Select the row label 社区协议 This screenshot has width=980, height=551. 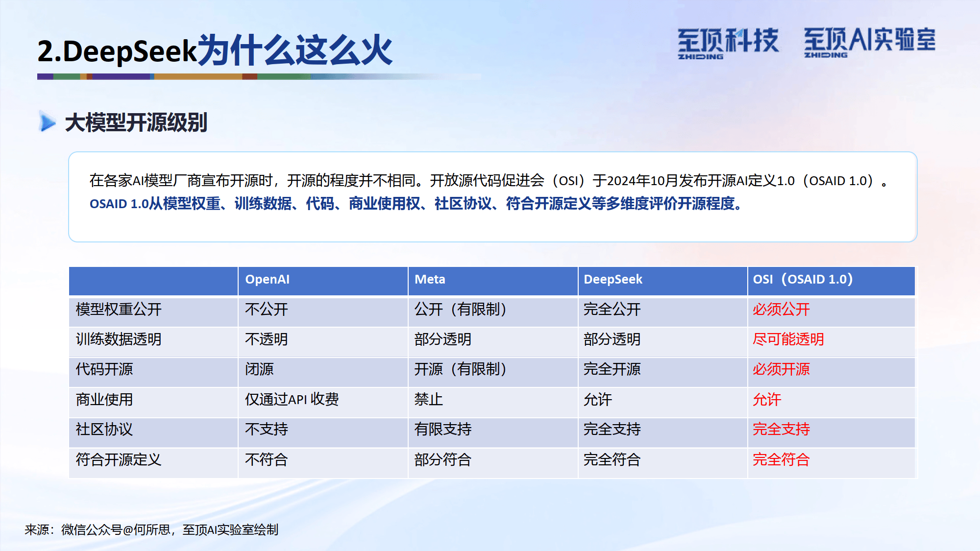(104, 430)
